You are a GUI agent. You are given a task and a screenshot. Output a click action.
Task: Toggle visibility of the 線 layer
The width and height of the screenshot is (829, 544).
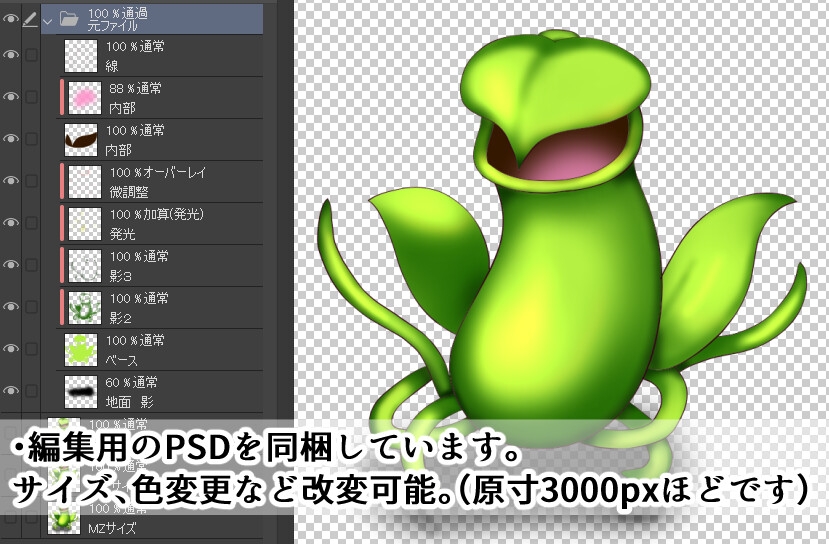(11, 54)
